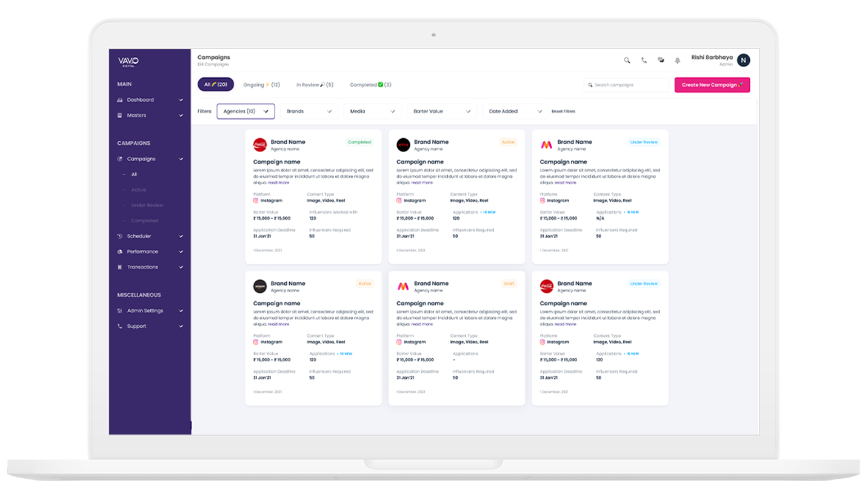Switch to the Ongoing (12) tab

[x=261, y=85]
